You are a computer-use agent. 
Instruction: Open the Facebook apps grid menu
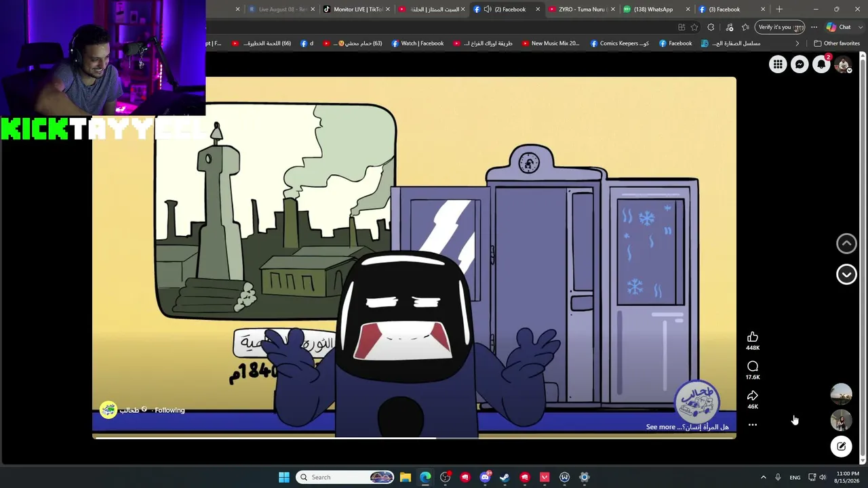[x=778, y=64]
